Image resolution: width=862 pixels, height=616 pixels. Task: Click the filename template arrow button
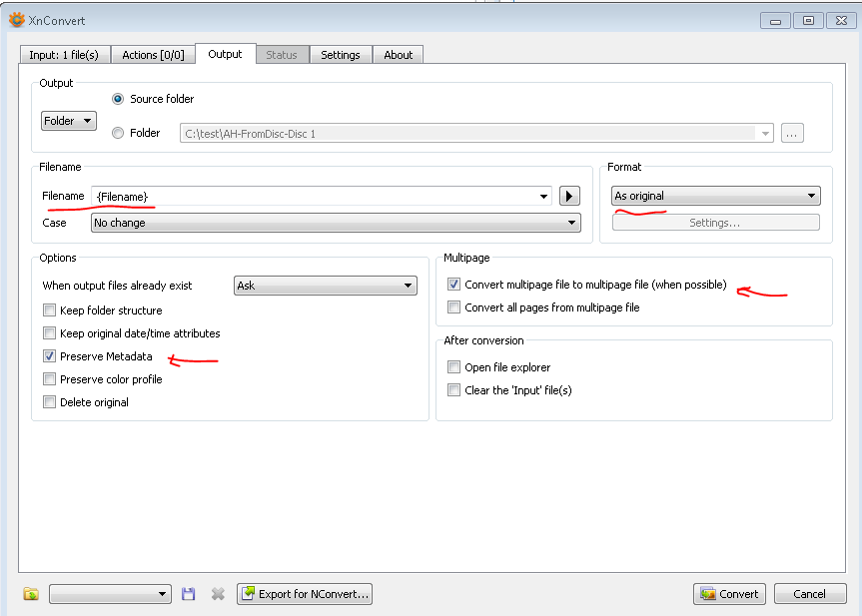[x=569, y=196]
